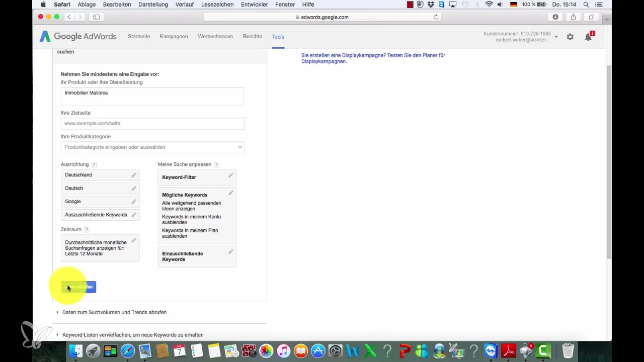
Task: Open the Apple menu
Action: pyautogui.click(x=43, y=4)
